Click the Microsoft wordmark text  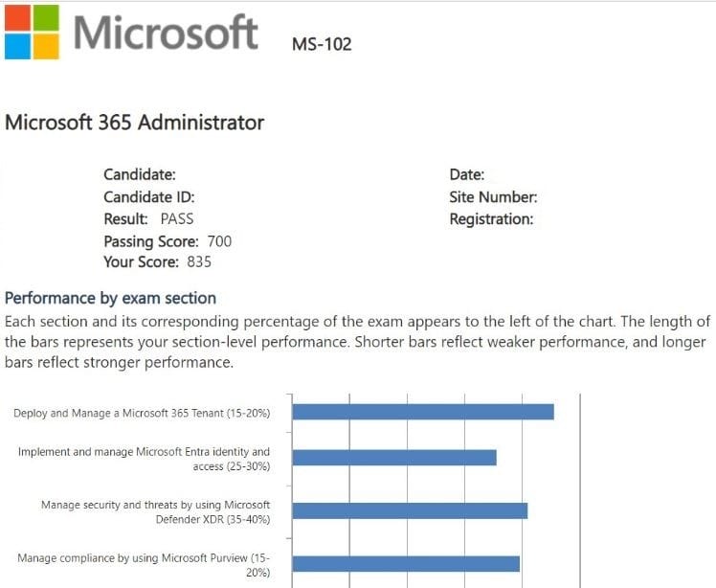click(166, 33)
